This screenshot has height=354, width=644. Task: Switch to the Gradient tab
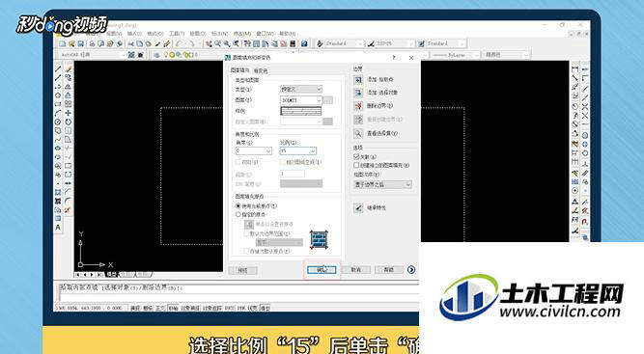pos(261,71)
